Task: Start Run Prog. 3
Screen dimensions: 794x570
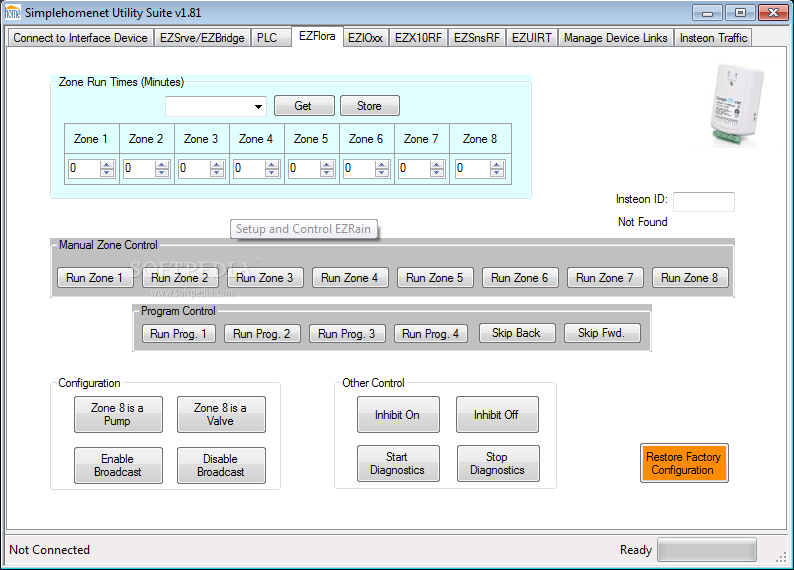Action: coord(348,334)
